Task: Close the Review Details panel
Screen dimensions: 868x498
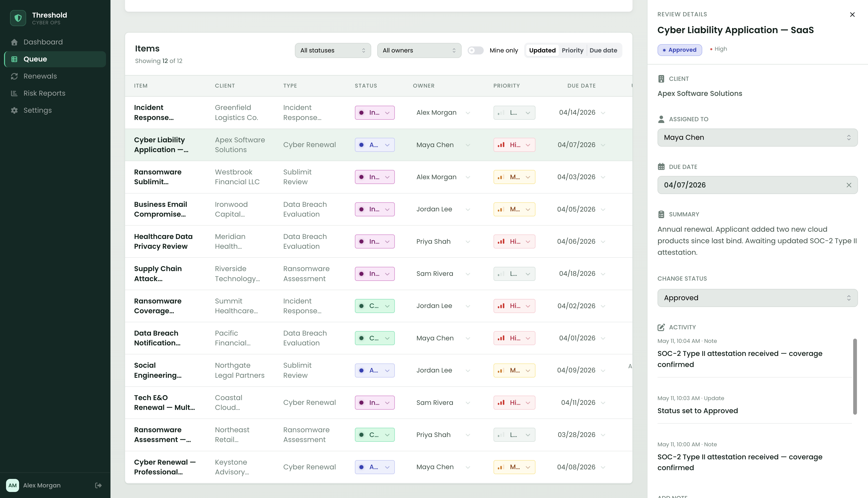Action: 852,14
